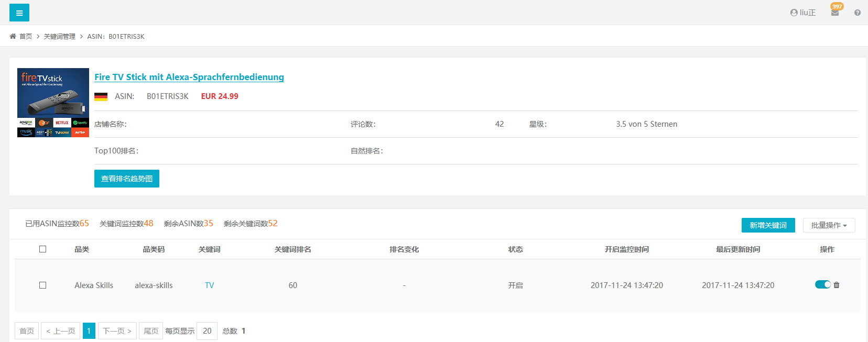
Task: Click the 总数 1 total count
Action: point(234,331)
